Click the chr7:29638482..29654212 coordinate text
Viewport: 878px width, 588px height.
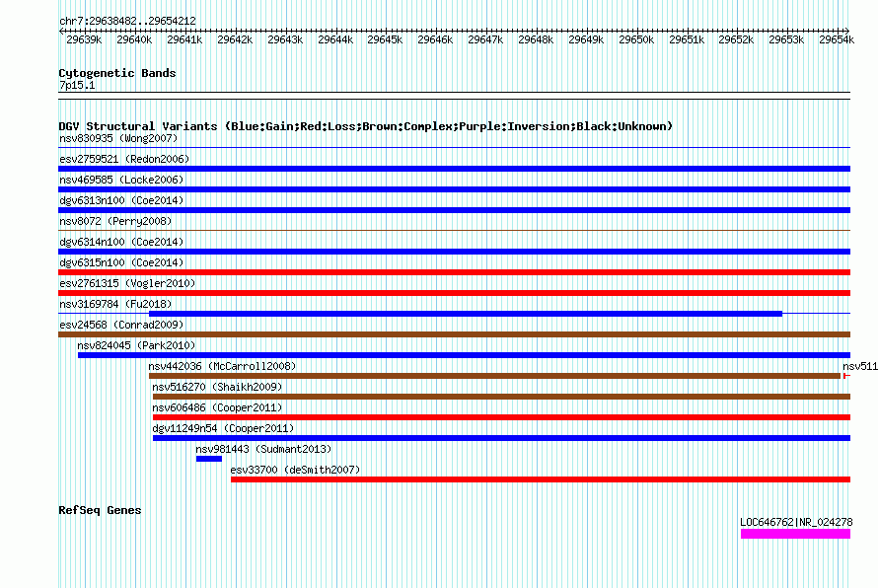(x=127, y=21)
